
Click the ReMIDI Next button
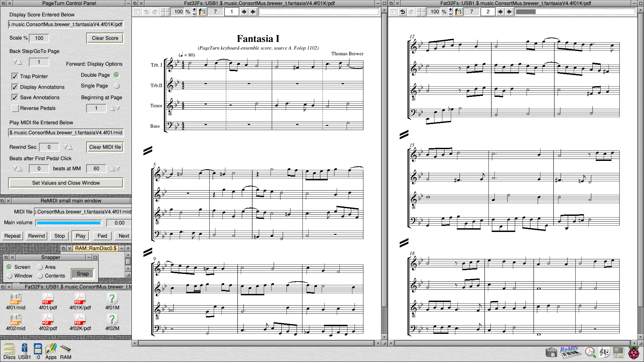(124, 236)
